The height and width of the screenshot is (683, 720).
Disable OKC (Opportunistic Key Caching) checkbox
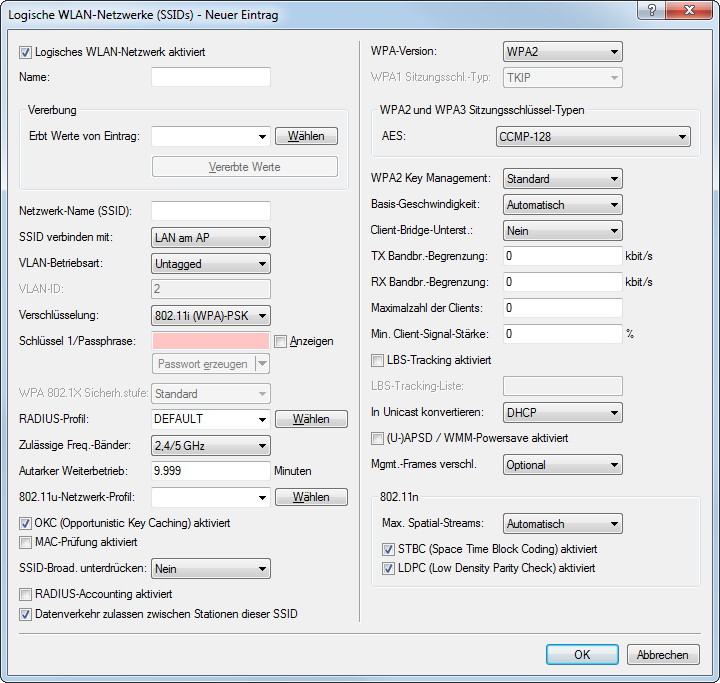pyautogui.click(x=26, y=523)
